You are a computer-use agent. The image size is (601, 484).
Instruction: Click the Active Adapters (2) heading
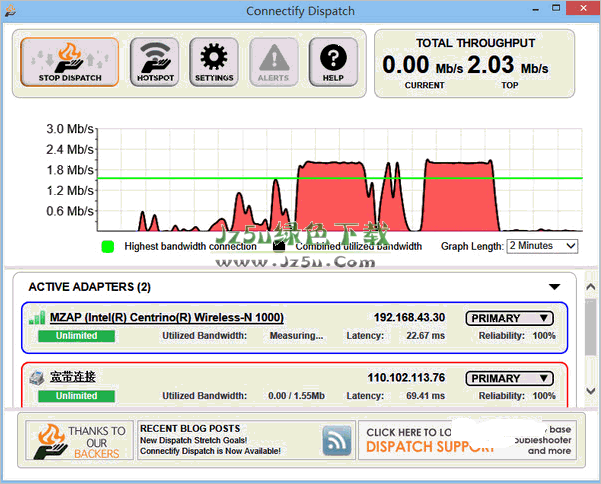tap(89, 287)
